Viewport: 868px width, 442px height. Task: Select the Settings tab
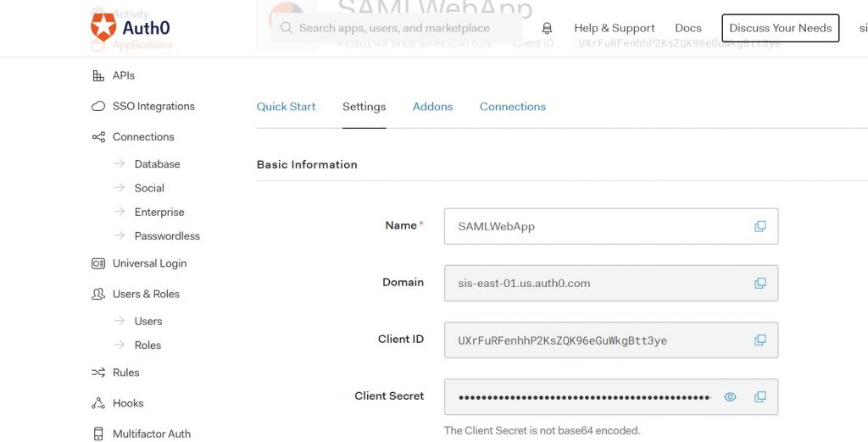pyautogui.click(x=364, y=107)
